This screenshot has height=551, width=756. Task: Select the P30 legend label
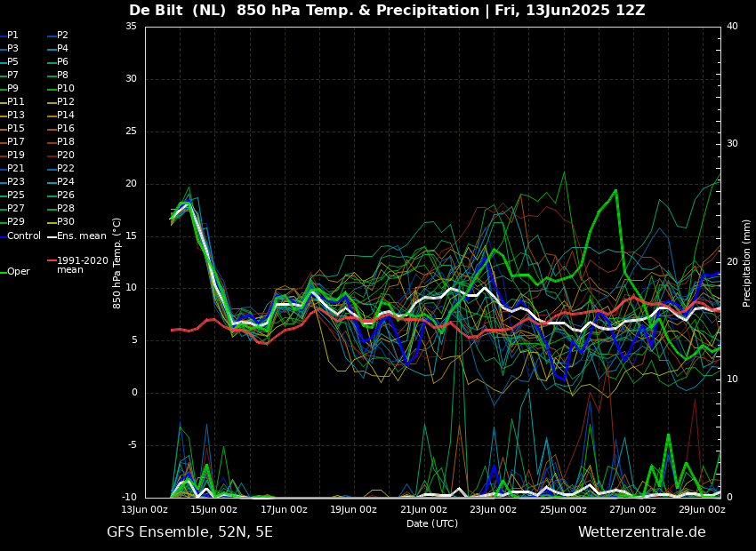point(66,222)
